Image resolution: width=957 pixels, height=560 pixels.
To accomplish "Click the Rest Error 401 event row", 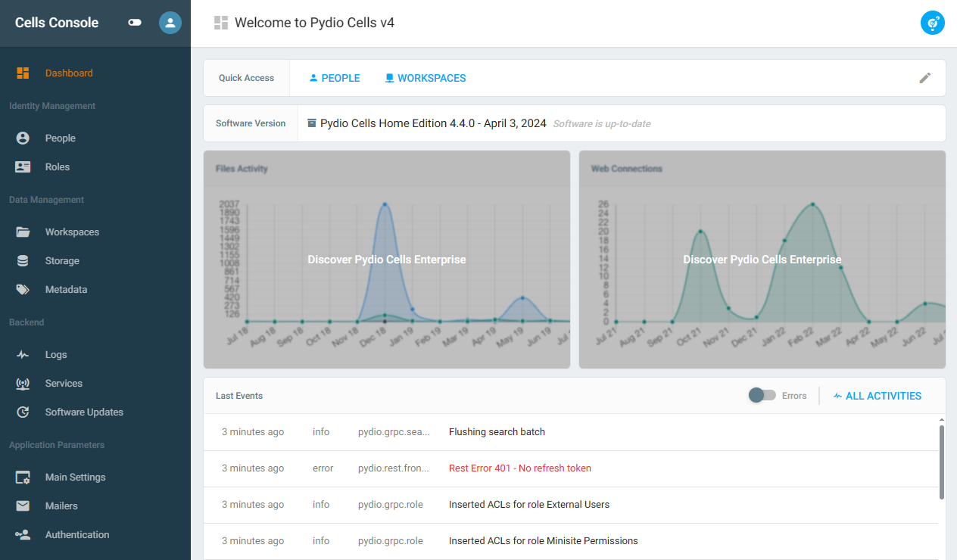I will pyautogui.click(x=519, y=468).
